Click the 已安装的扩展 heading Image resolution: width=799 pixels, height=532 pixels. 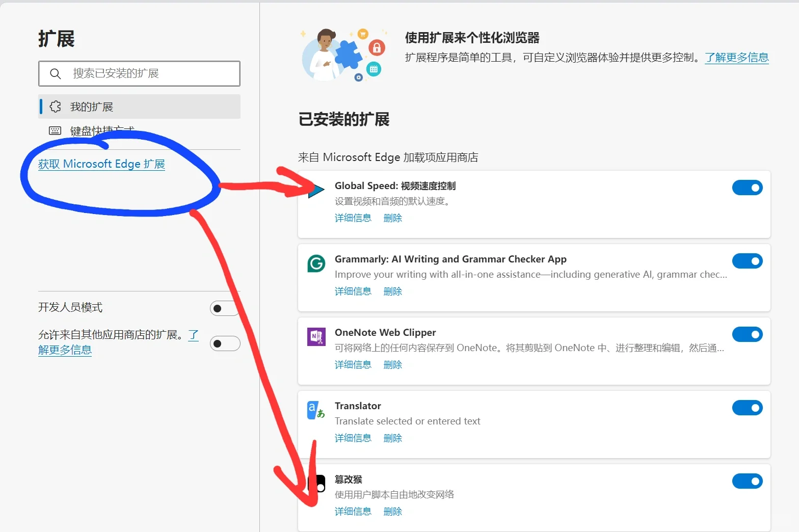[344, 119]
